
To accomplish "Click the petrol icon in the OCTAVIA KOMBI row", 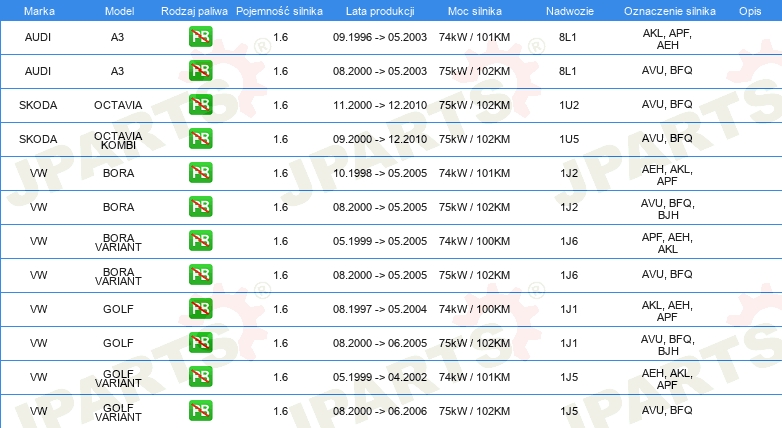I will point(200,139).
